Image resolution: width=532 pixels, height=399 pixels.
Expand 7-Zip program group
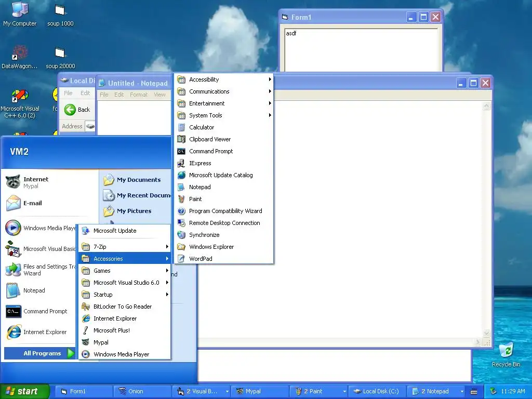[x=125, y=247]
